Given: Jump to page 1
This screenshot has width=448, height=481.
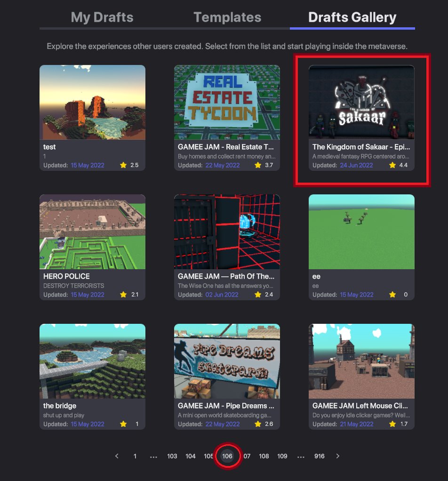Looking at the screenshot, I should pos(135,456).
